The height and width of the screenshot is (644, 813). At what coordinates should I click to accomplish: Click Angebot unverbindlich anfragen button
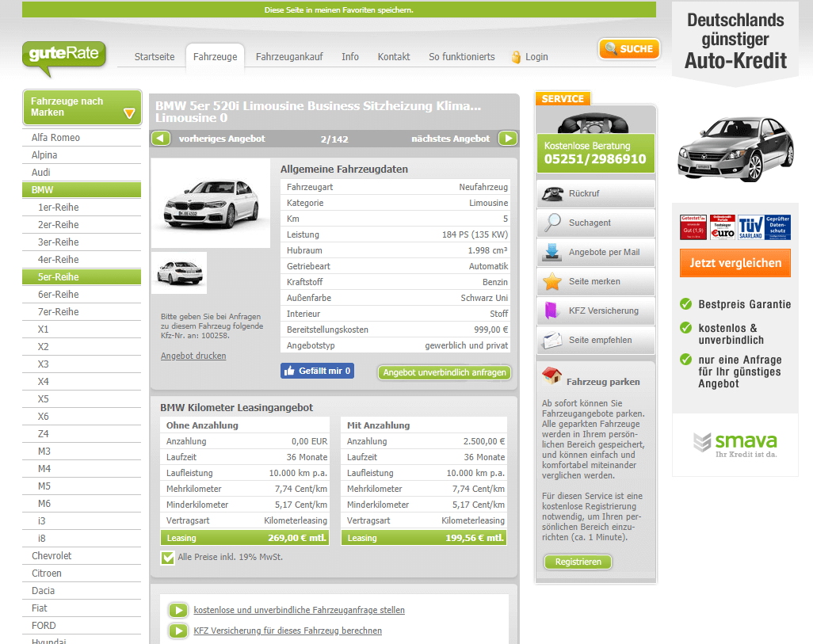[x=445, y=372]
